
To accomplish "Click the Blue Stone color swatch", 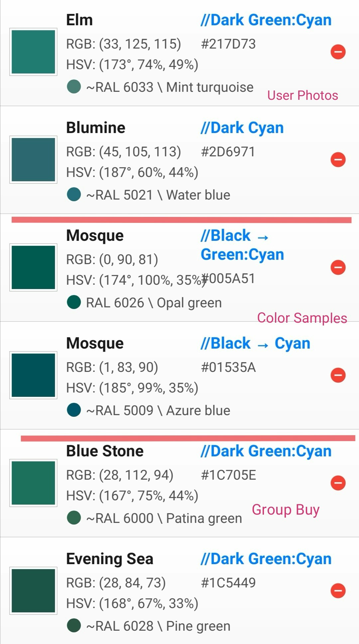I will tap(33, 483).
